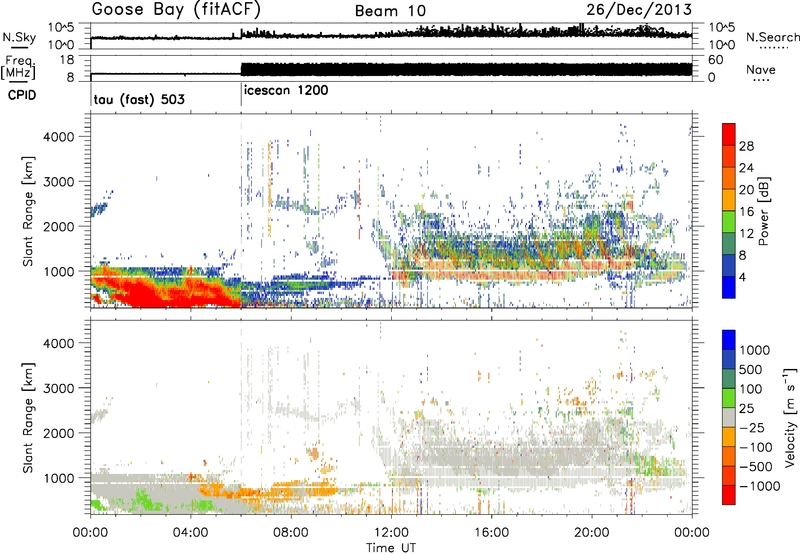Select the 'tau (fast) 503' mode label
Viewport: 800px width, 554px height.
pos(139,99)
